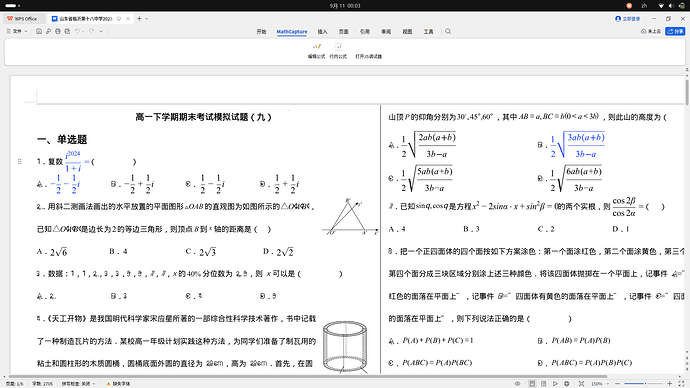Click the zoom out minus icon

click(x=617, y=384)
